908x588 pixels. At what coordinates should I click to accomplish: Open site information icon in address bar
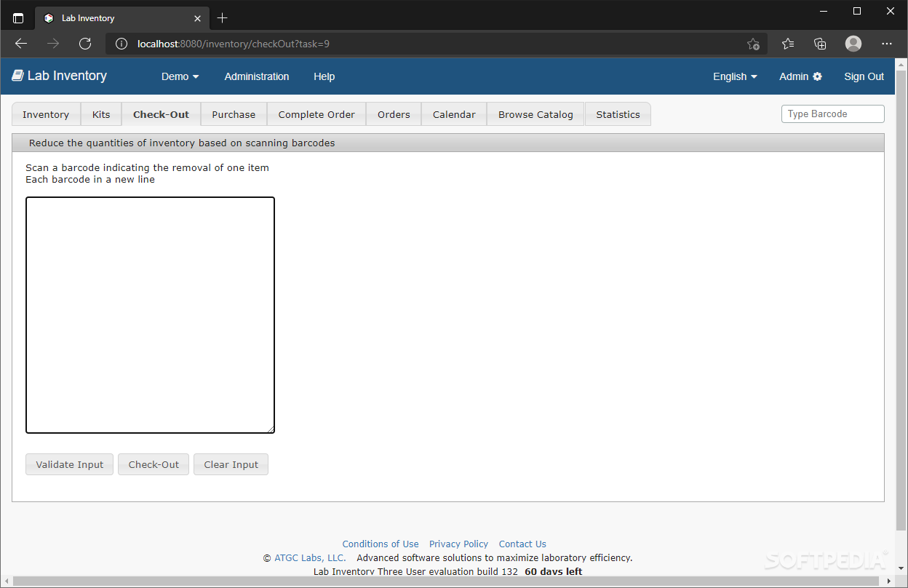[x=122, y=44]
